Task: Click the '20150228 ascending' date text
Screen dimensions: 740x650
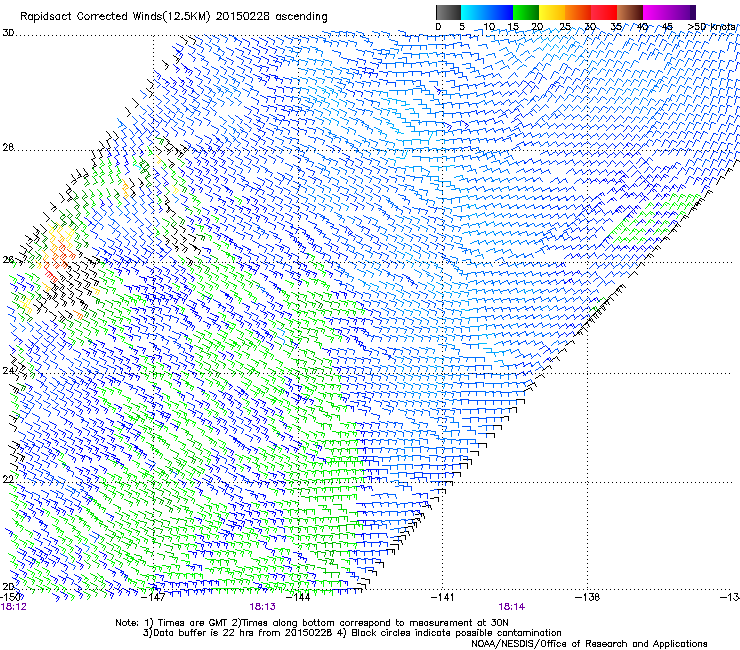Action: coord(272,17)
